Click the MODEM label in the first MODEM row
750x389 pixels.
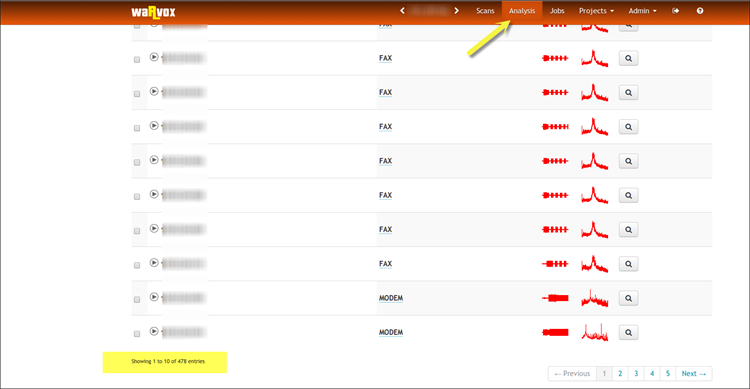click(x=391, y=298)
